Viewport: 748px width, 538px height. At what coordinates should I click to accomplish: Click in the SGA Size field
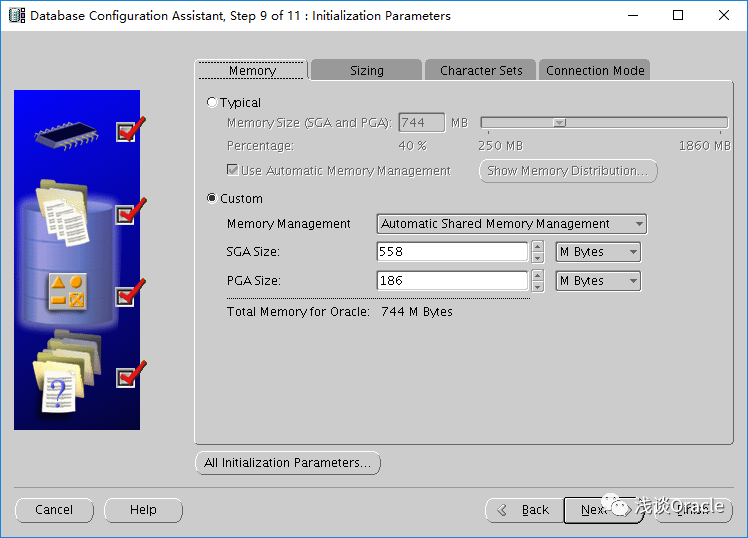[x=452, y=252]
